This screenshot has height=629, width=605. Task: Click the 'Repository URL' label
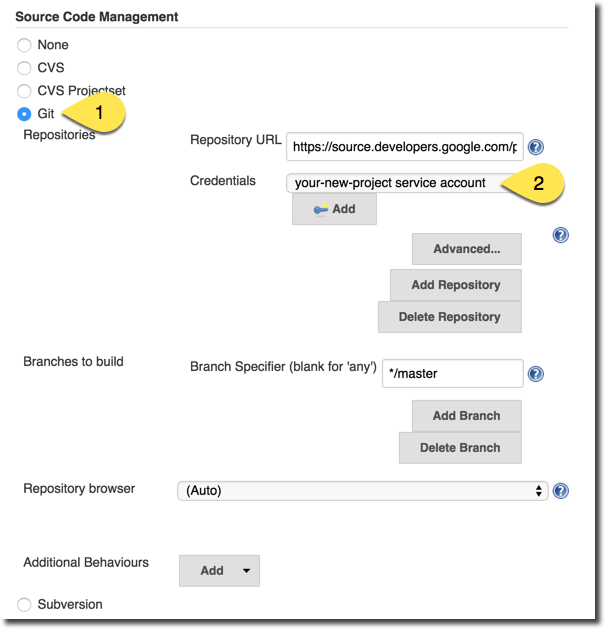tap(236, 140)
